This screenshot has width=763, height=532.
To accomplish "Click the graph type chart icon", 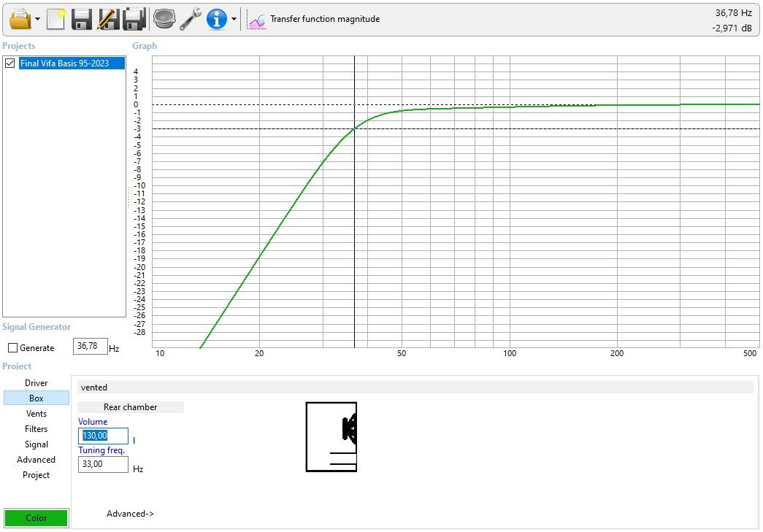I will [x=256, y=20].
